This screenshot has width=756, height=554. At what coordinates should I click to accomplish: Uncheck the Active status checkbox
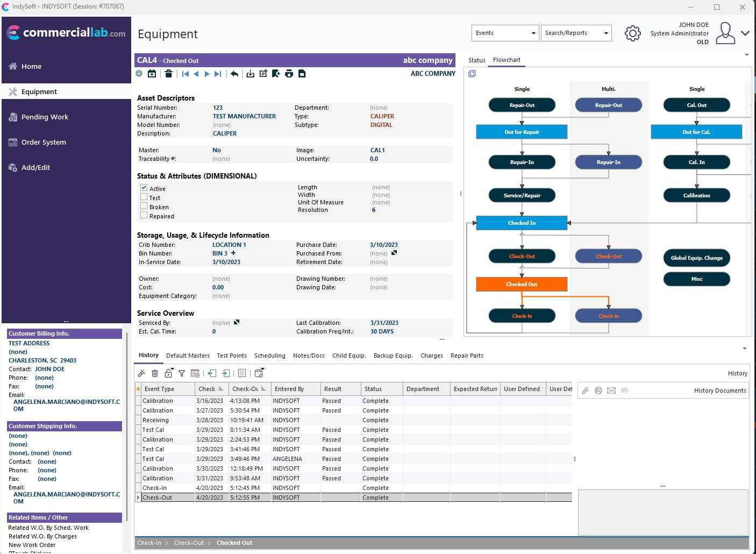(x=144, y=188)
